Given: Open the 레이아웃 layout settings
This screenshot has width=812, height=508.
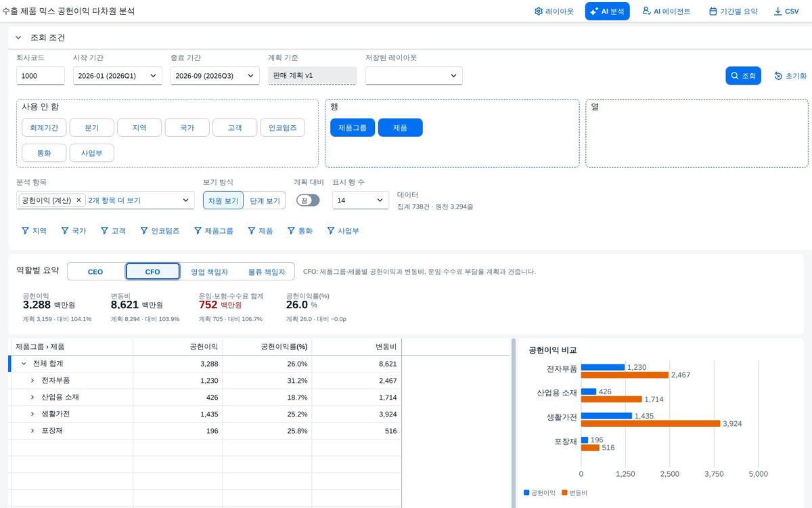Looking at the screenshot, I should [554, 12].
